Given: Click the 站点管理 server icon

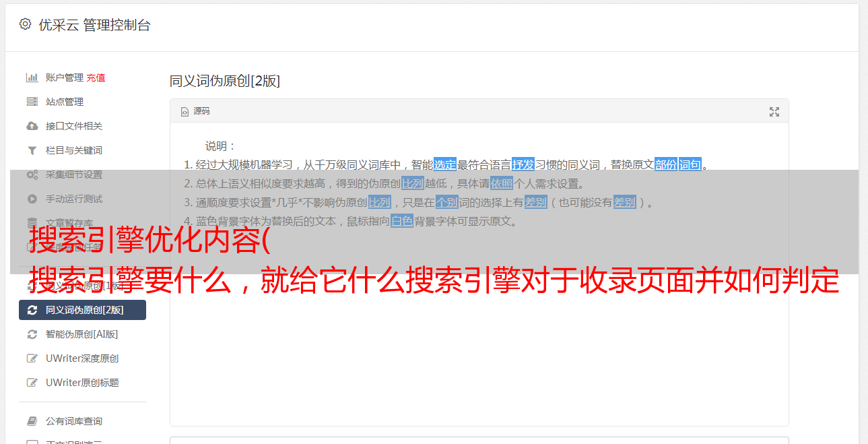Looking at the screenshot, I should point(32,102).
